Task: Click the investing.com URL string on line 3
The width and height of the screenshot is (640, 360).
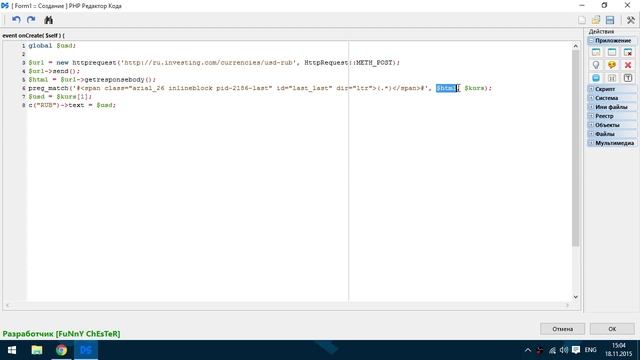Action: point(209,63)
